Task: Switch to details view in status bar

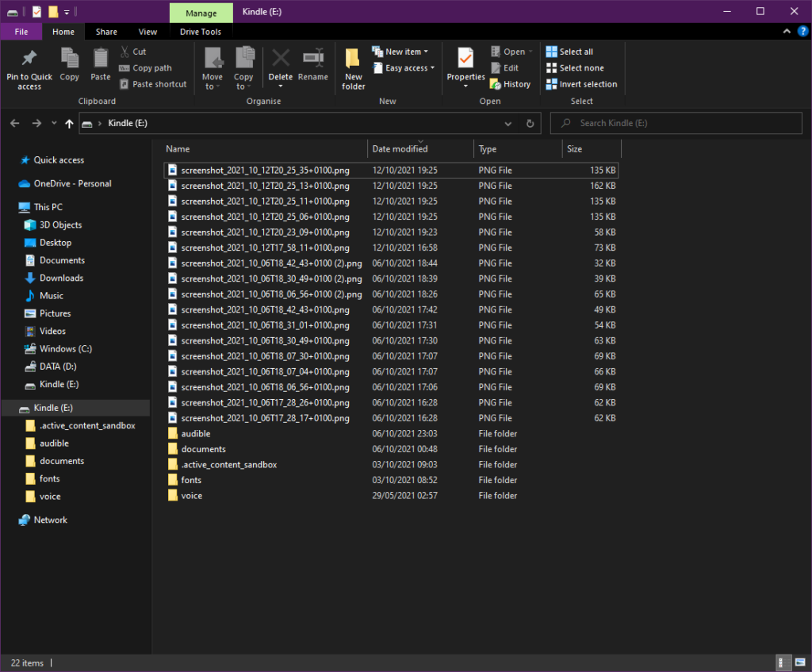Action: pyautogui.click(x=783, y=662)
